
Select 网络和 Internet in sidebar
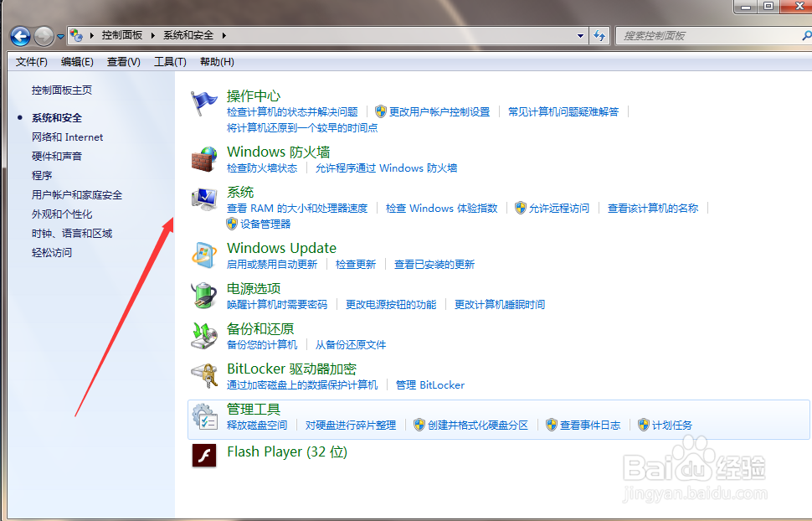coord(67,137)
